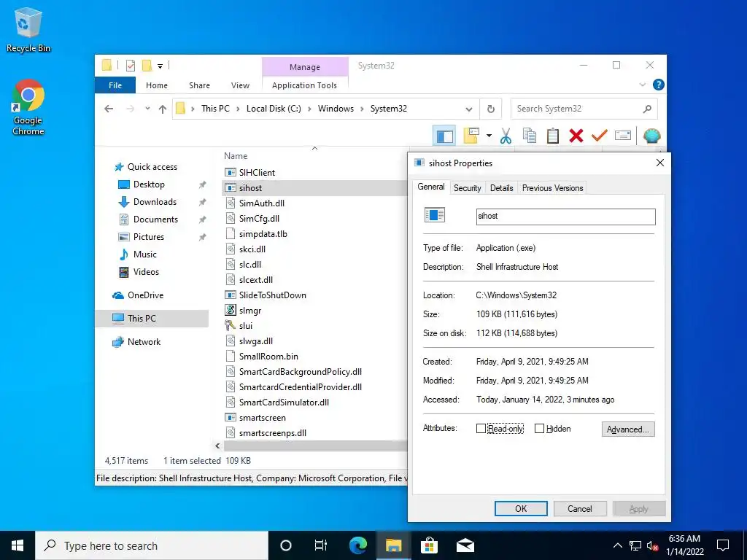Click the Cut scissors icon in toolbar
The image size is (747, 560).
tap(506, 136)
